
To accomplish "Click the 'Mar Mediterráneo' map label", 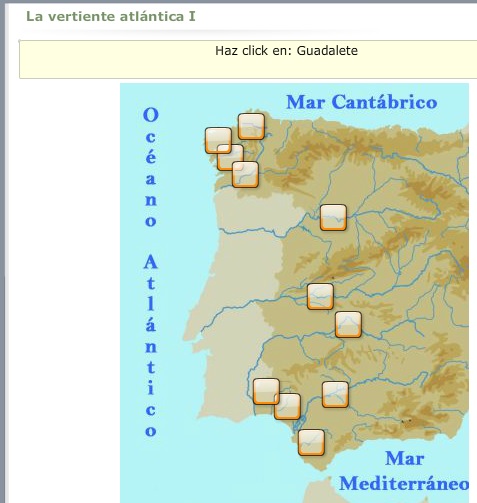I will [404, 471].
